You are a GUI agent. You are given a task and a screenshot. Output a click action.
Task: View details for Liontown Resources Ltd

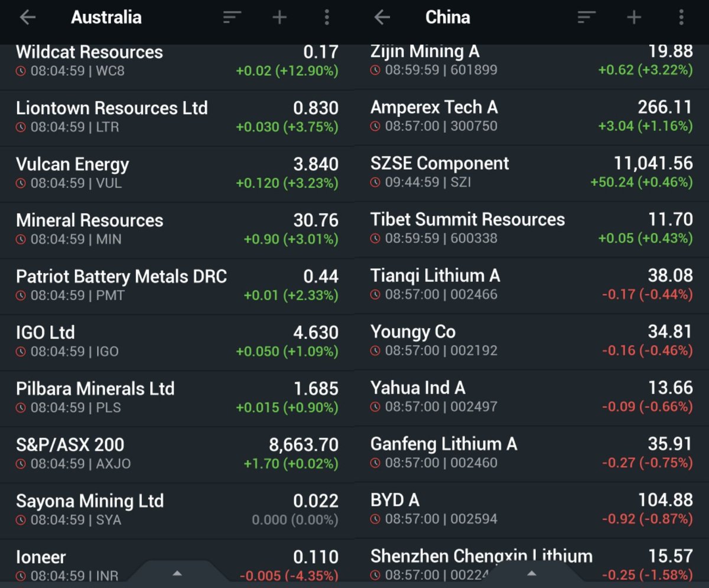[171, 117]
